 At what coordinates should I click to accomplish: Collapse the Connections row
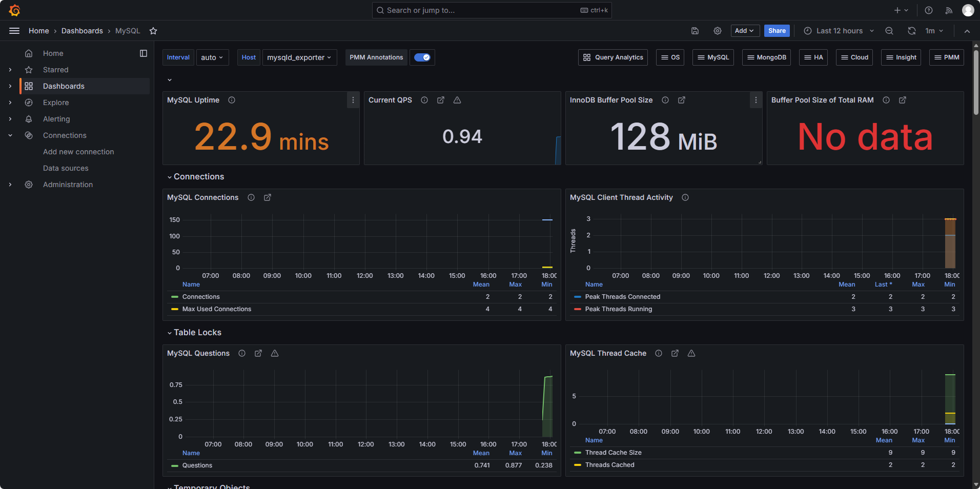coord(196,176)
